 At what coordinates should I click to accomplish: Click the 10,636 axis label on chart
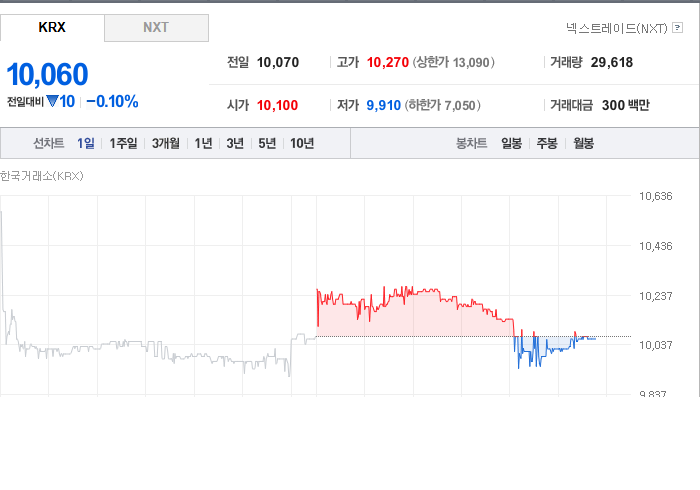(x=655, y=196)
